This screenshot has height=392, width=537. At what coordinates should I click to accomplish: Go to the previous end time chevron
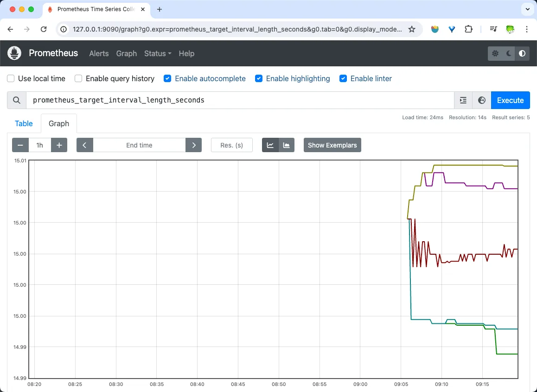pyautogui.click(x=85, y=145)
